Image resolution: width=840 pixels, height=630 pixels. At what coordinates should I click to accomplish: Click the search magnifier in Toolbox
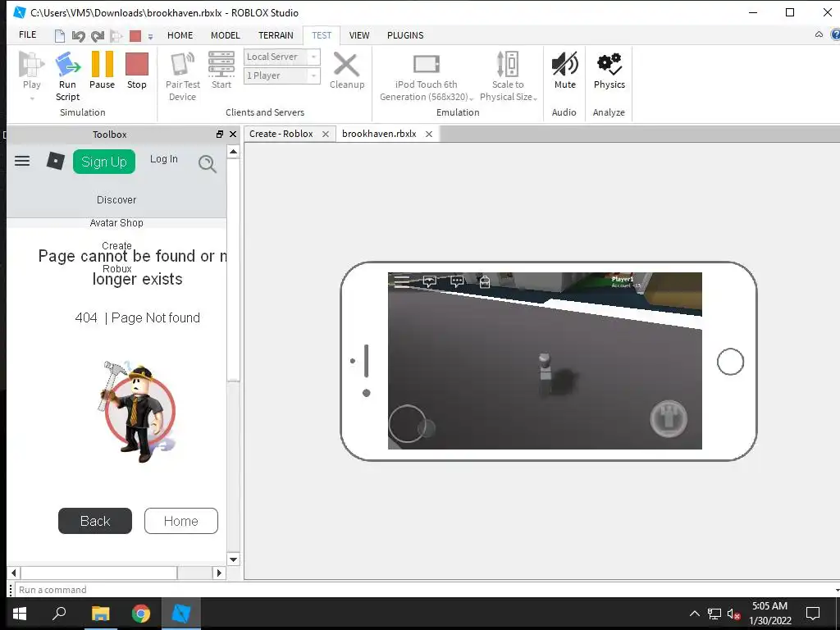point(207,163)
